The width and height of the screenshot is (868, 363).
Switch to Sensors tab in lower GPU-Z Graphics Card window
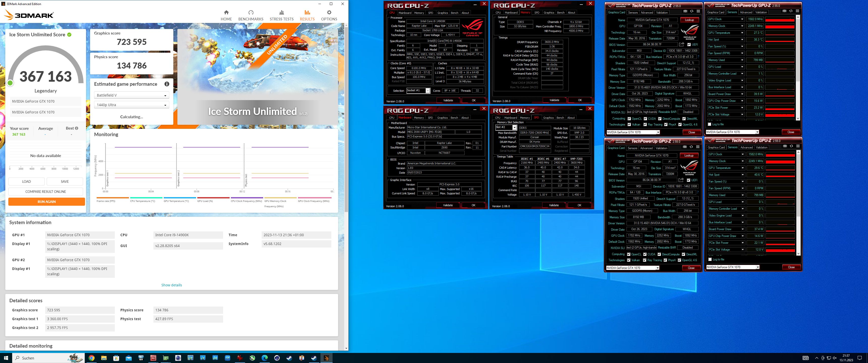pyautogui.click(x=633, y=148)
